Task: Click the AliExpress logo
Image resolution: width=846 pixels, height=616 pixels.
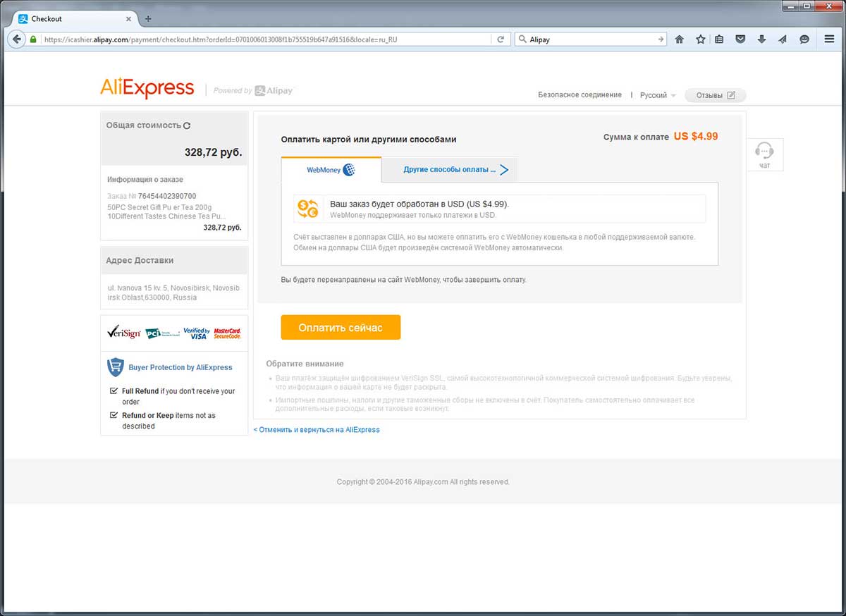Action: coord(147,88)
